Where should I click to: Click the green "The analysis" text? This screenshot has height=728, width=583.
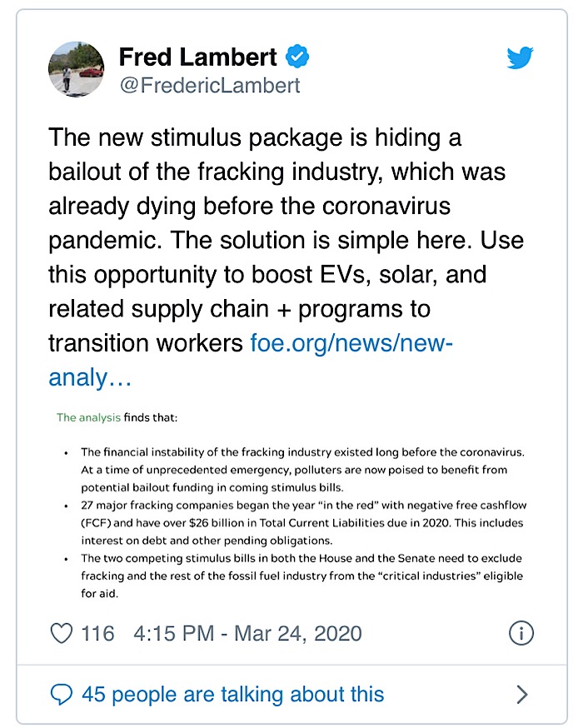(88, 417)
